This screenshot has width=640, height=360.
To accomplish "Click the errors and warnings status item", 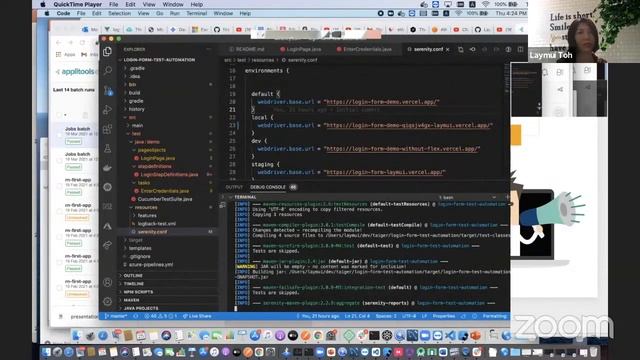I will pos(160,316).
